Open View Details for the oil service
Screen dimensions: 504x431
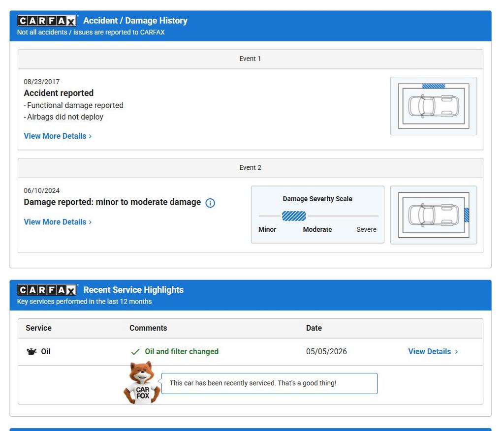pos(433,352)
